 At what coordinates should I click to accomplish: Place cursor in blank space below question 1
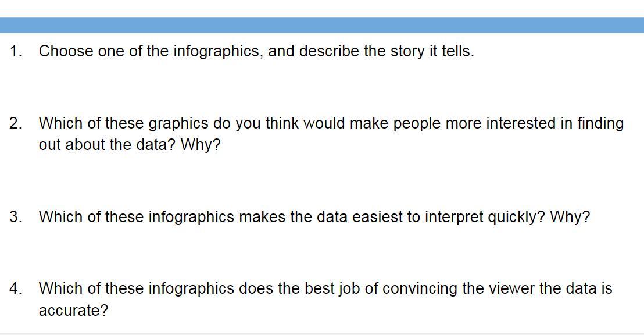256,86
